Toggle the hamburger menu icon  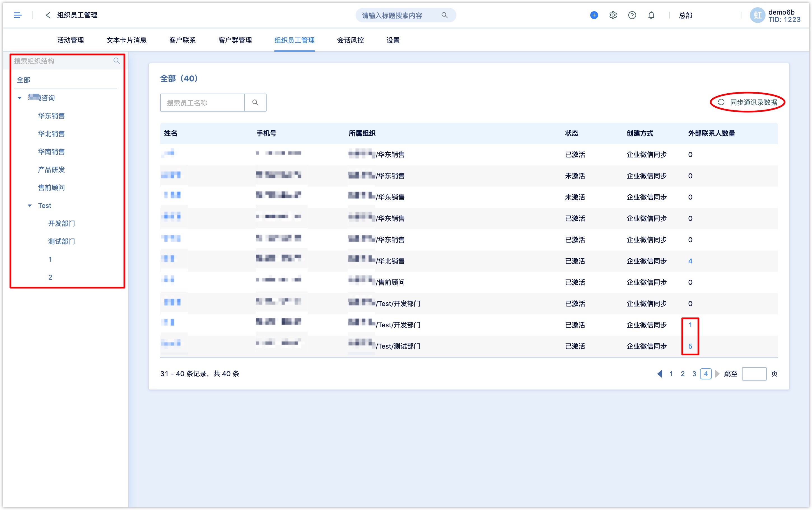18,15
